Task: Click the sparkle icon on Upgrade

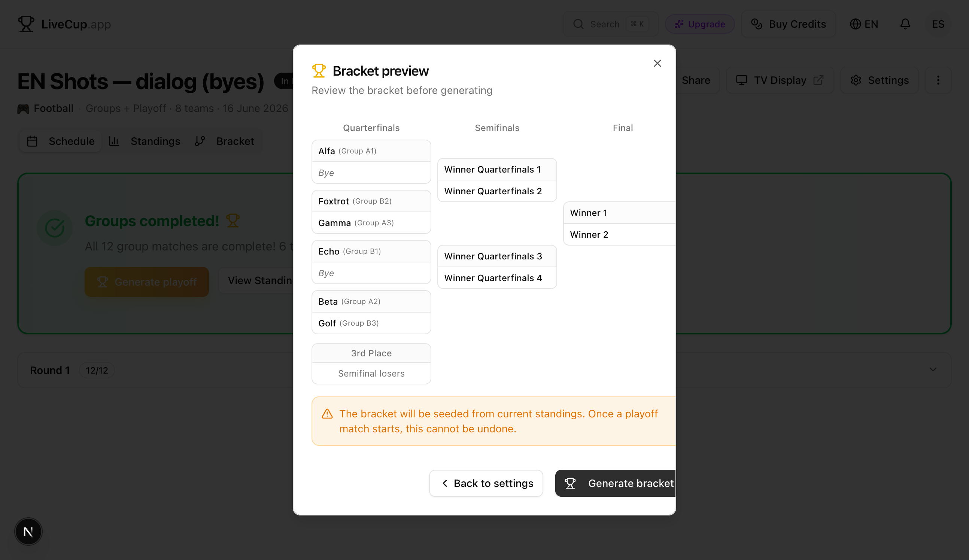Action: pyautogui.click(x=679, y=24)
